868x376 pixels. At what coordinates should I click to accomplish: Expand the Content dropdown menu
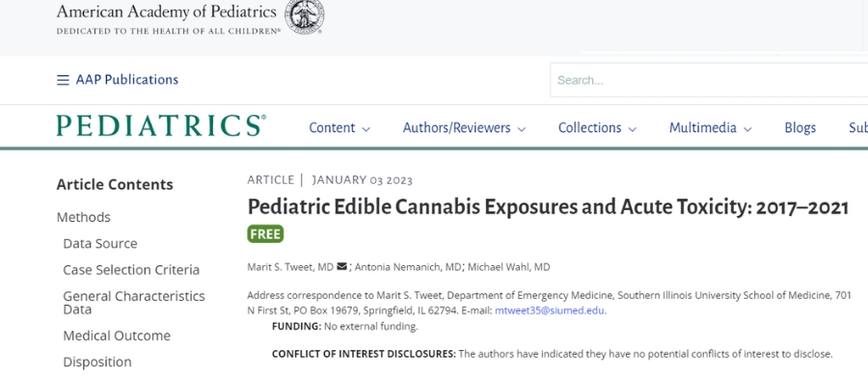click(339, 128)
